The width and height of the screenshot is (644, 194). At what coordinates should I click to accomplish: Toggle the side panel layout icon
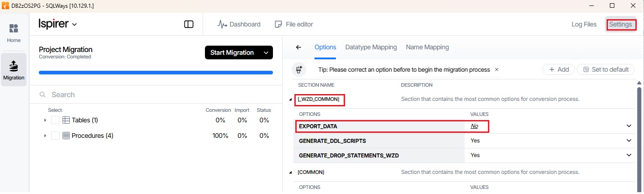[x=188, y=24]
